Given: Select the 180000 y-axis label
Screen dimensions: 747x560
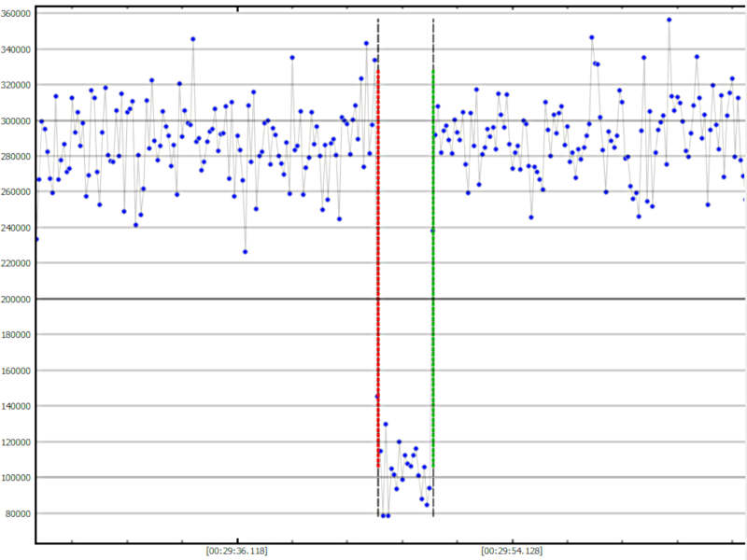Looking at the screenshot, I should pos(17,335).
